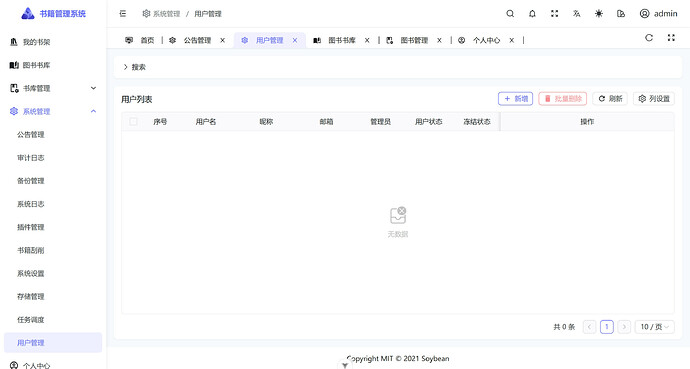
Task: Click 用户管理 breadcrumb
Action: coord(208,14)
